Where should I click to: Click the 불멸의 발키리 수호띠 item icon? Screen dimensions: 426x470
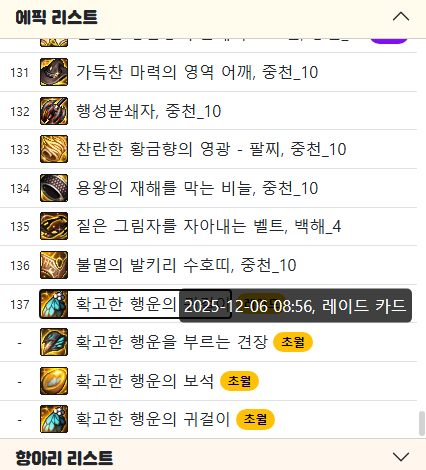(x=54, y=265)
